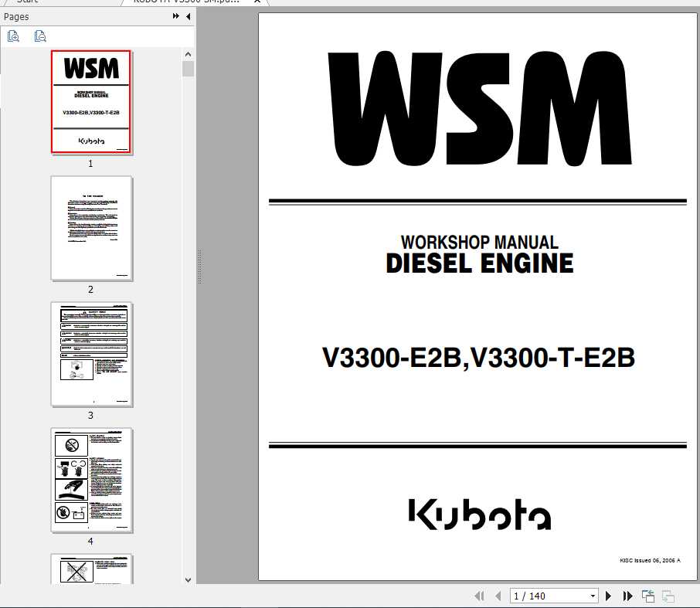Enlarge page thumbnails in Pages panel
700x608 pixels.
(13, 36)
